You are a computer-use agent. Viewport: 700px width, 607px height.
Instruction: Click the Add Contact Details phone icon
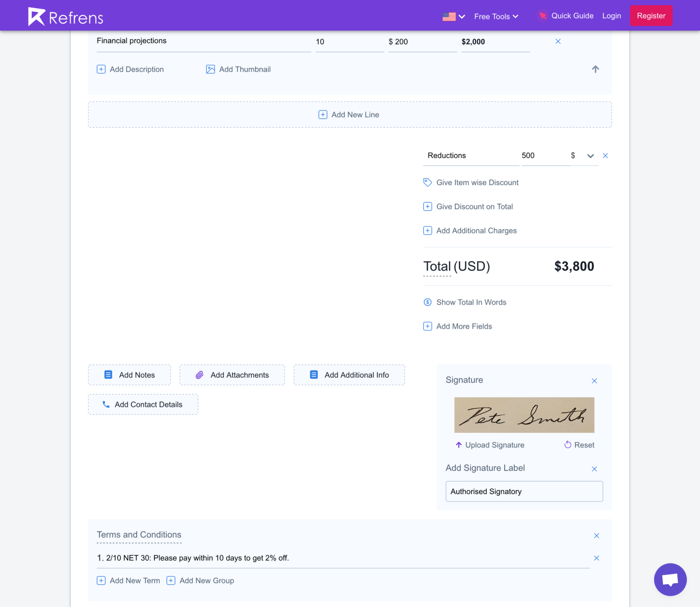coord(106,404)
